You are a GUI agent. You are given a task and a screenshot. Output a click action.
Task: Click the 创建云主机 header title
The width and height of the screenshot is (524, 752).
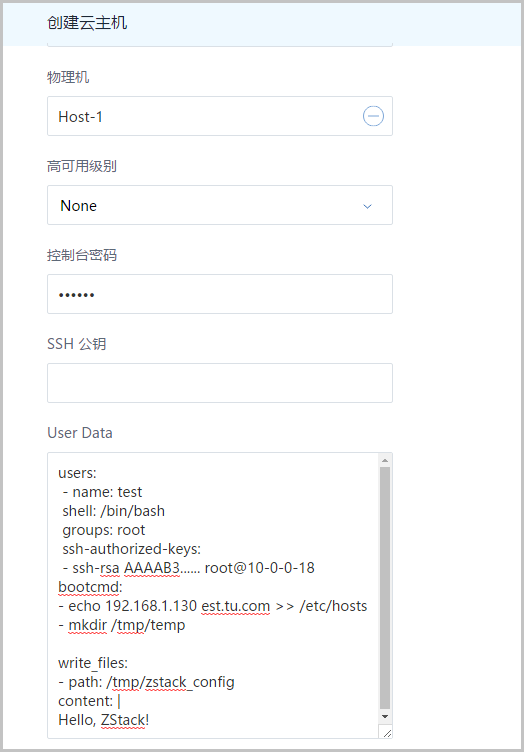[87, 23]
